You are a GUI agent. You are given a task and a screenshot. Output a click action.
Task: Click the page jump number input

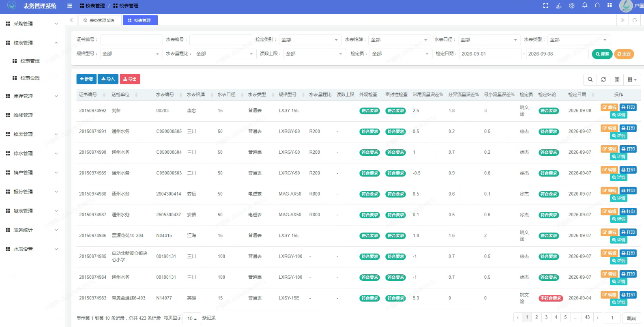click(x=612, y=318)
